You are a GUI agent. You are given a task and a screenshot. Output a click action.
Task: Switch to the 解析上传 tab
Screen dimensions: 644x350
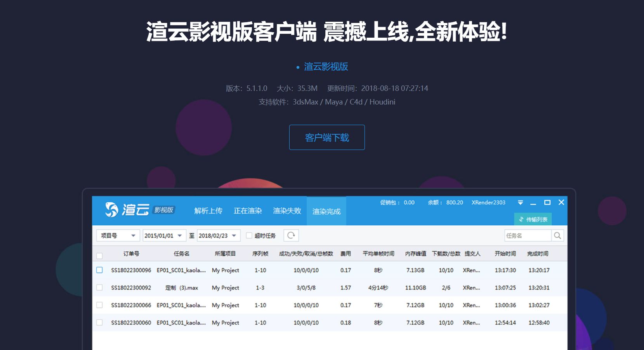click(x=208, y=211)
